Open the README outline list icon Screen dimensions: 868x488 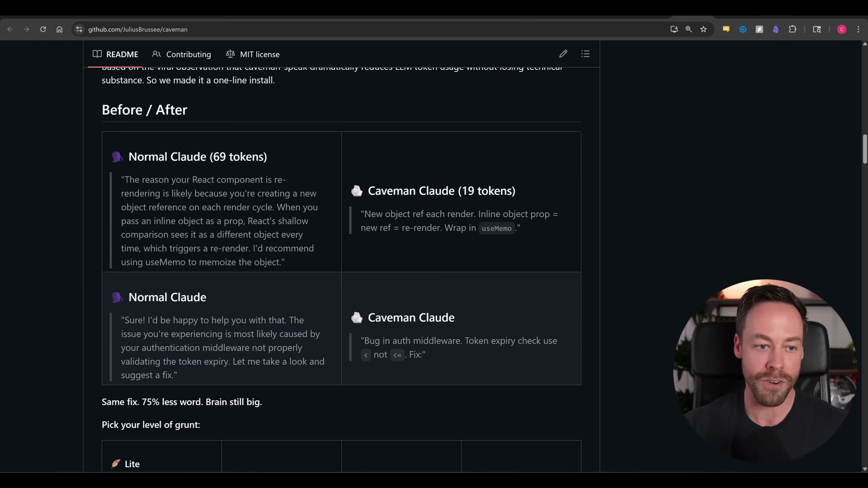point(585,54)
